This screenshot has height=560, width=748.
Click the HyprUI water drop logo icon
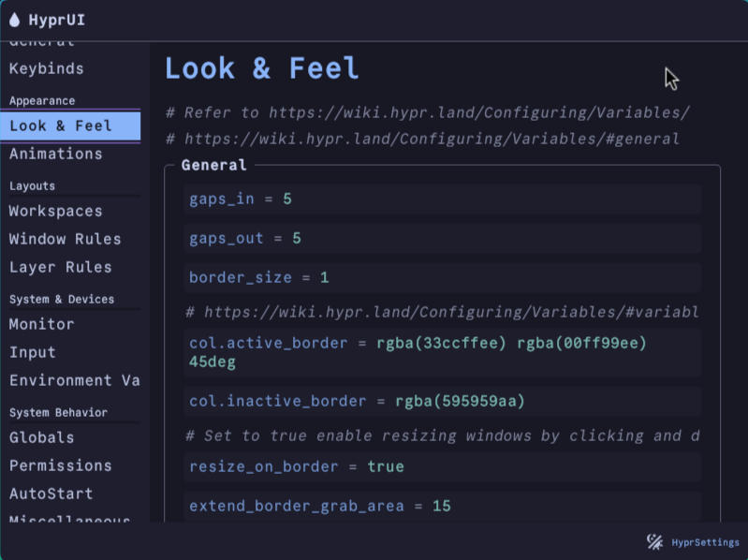14,20
